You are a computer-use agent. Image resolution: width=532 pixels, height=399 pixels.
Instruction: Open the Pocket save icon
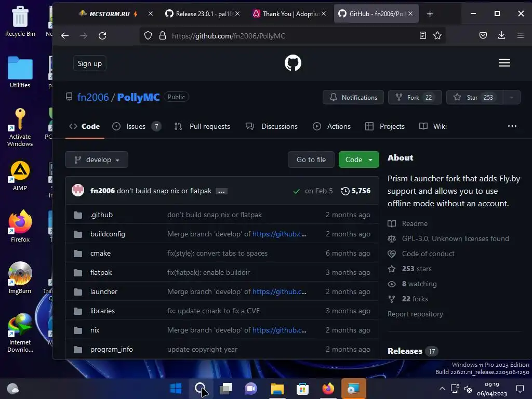pyautogui.click(x=483, y=35)
